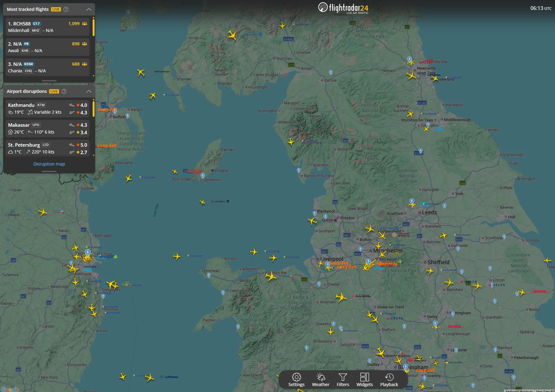This screenshot has height=392, width=555.
Task: Select the K35R flight from Chania
Action: click(x=47, y=67)
